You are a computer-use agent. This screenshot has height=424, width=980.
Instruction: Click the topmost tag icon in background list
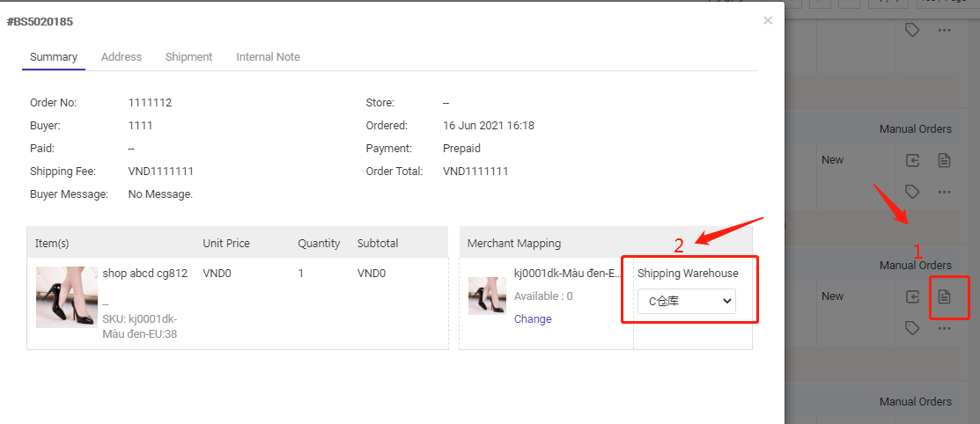[x=912, y=29]
